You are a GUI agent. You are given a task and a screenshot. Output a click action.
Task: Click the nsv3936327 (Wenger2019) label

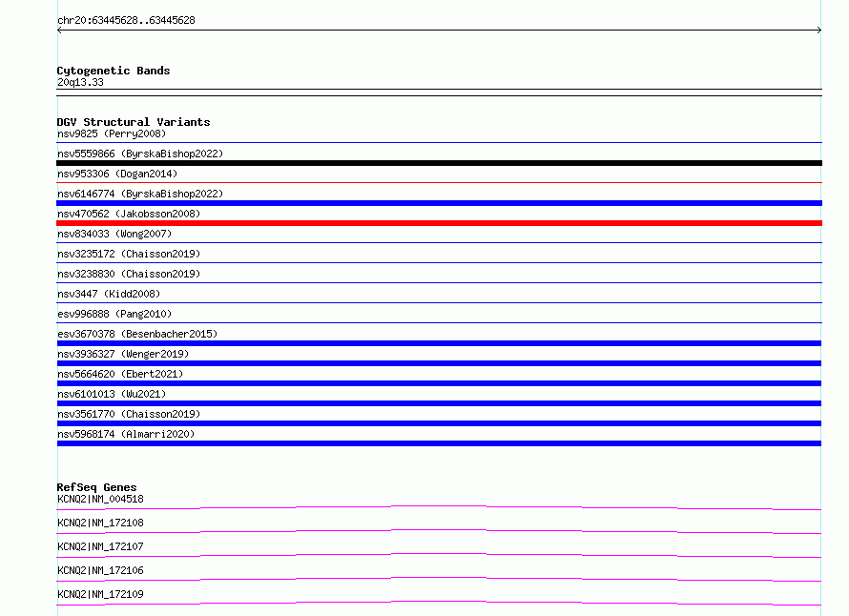[123, 354]
